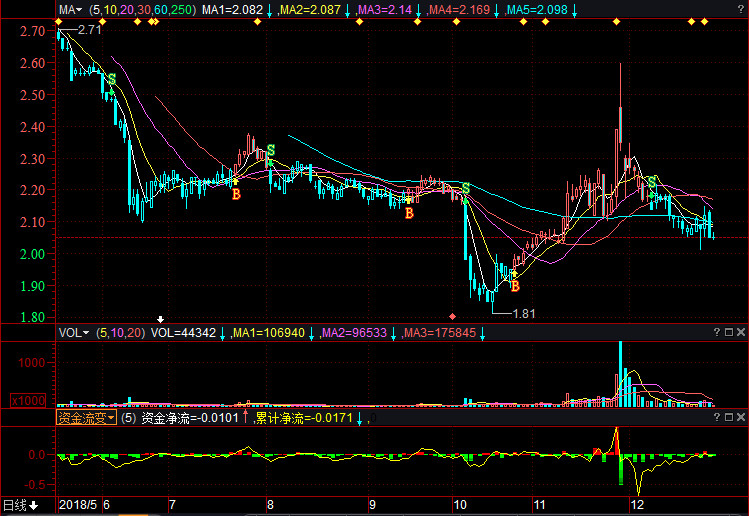Click the B buy marker in September
This screenshot has width=749, height=516.
[x=409, y=213]
